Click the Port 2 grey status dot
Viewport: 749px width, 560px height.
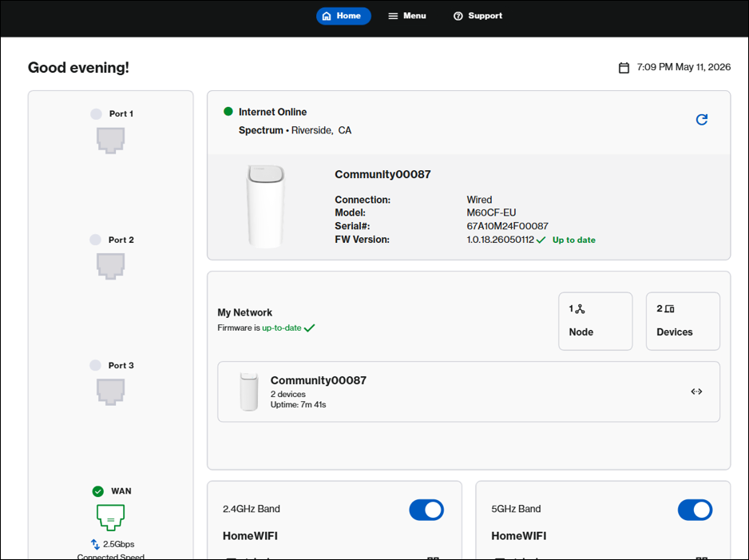(96, 240)
